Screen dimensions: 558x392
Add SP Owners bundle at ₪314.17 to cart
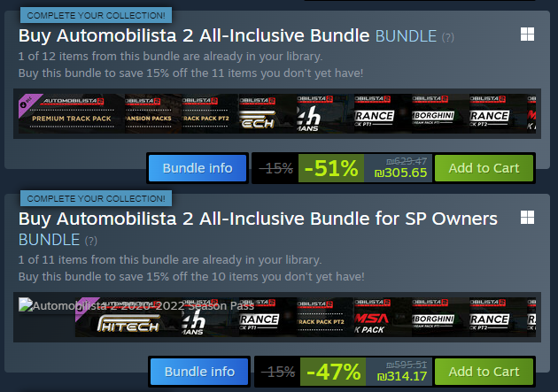coord(484,372)
